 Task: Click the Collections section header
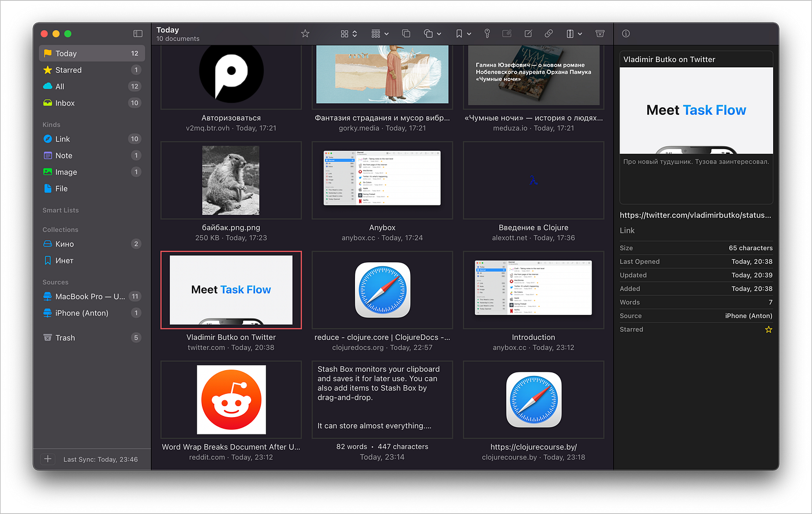(x=60, y=230)
